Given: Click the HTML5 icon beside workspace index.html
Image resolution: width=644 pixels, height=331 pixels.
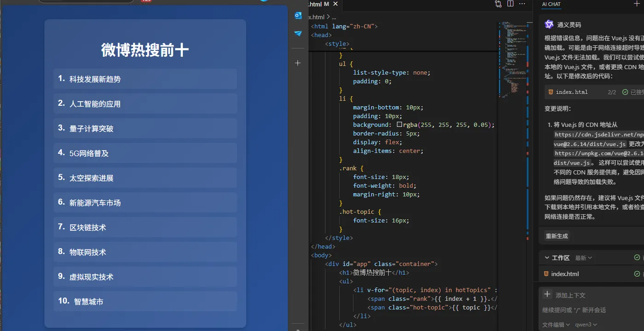Looking at the screenshot, I should (546, 274).
